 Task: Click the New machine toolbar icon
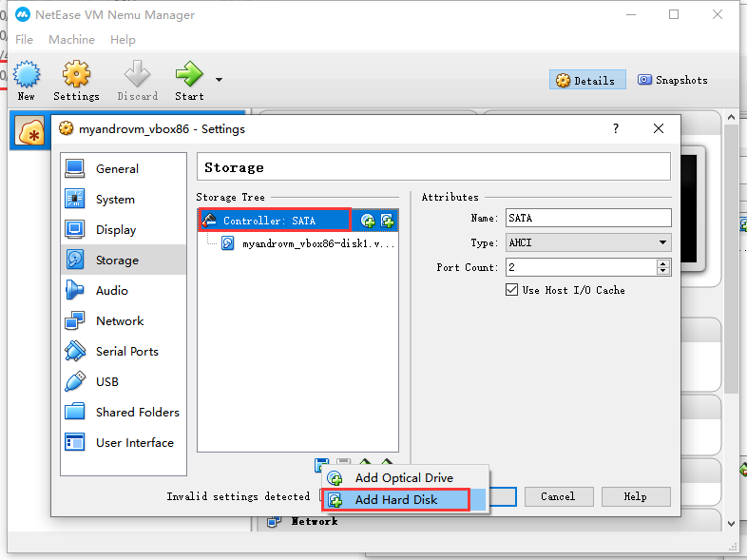coord(27,80)
